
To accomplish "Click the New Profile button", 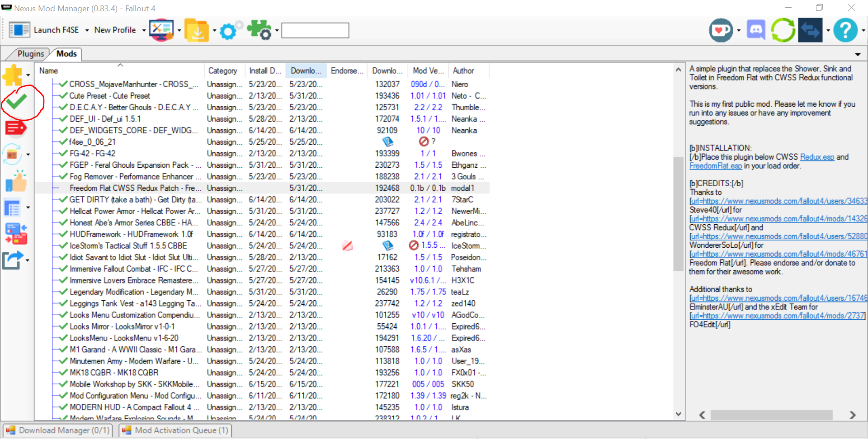I will [115, 30].
